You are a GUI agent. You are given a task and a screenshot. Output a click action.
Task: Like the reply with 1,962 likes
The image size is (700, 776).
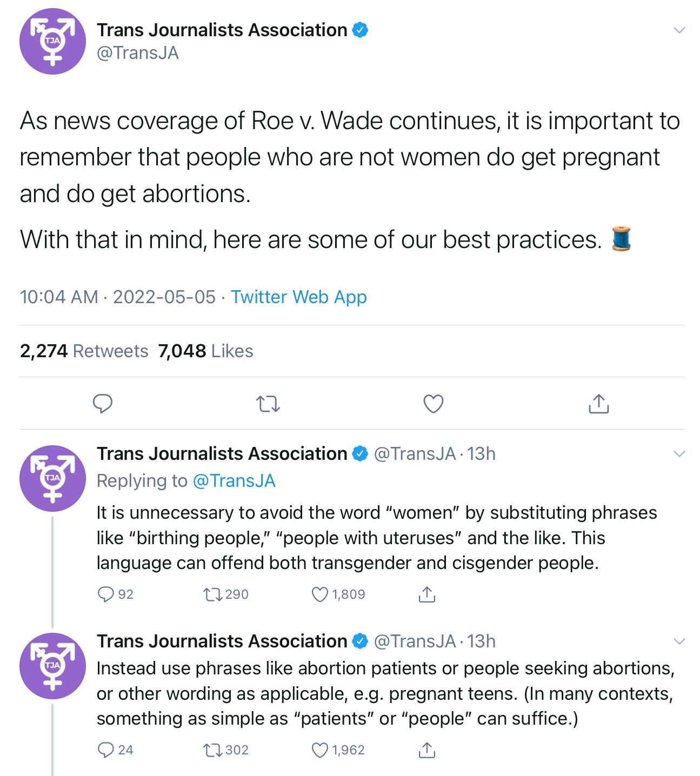click(320, 750)
